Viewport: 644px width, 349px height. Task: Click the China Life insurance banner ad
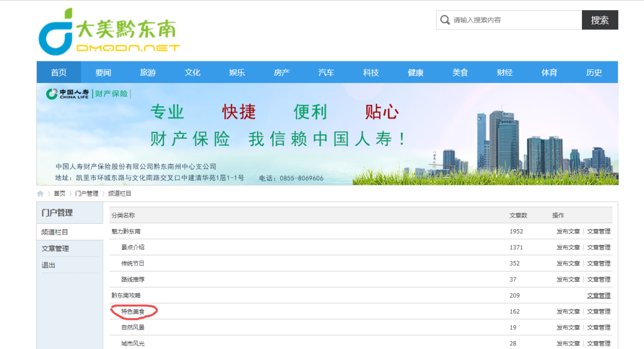click(327, 134)
